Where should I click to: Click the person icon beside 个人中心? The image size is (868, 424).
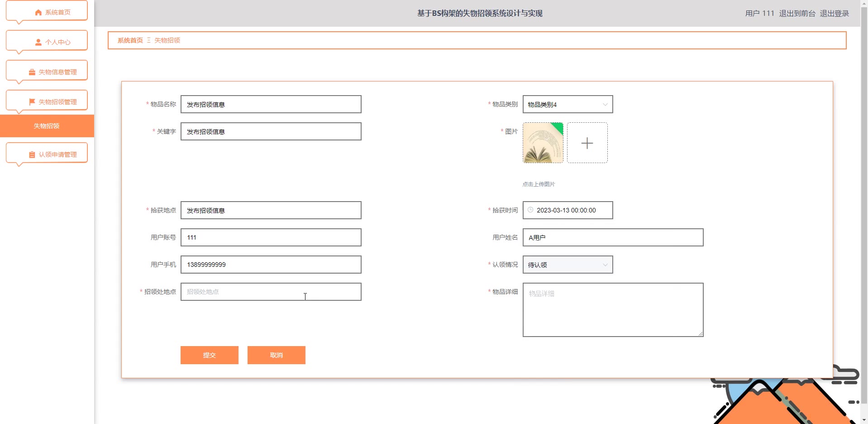tap(38, 42)
